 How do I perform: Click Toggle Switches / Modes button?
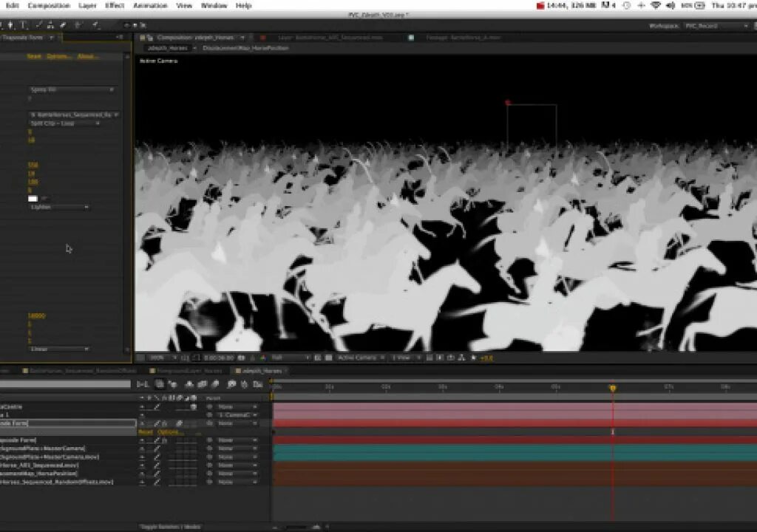click(171, 527)
